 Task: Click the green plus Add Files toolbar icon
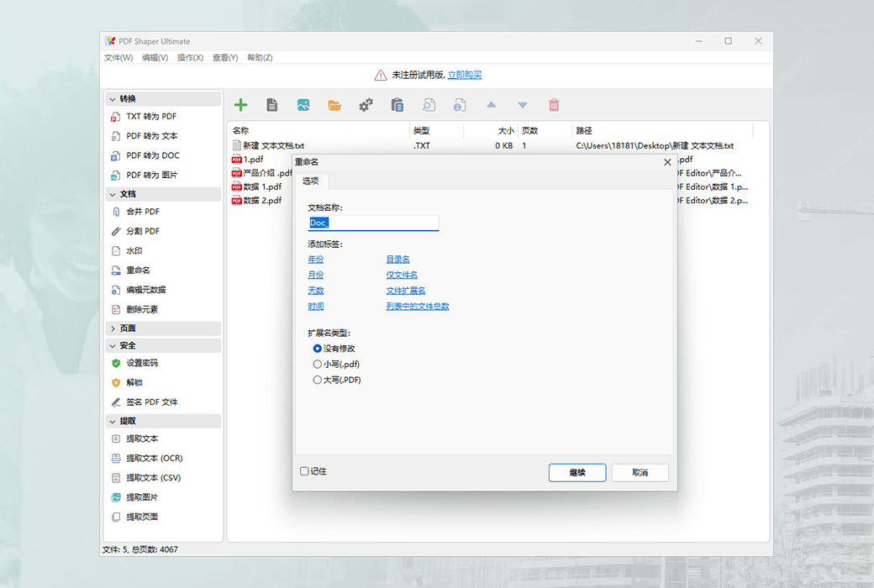(240, 104)
